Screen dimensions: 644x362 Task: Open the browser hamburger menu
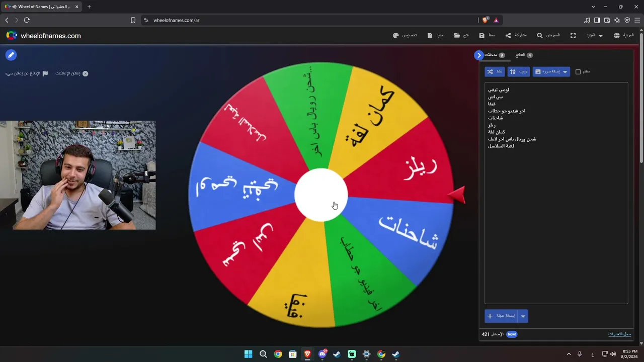637,20
